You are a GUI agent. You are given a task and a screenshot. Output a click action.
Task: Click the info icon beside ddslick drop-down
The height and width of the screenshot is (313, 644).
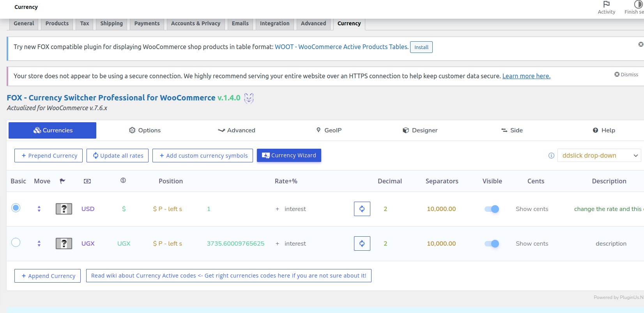click(551, 156)
